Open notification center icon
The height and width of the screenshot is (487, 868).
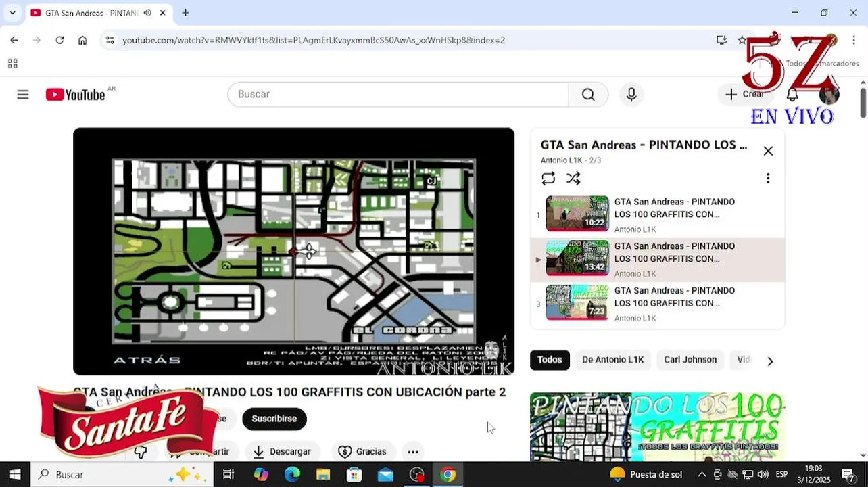848,474
